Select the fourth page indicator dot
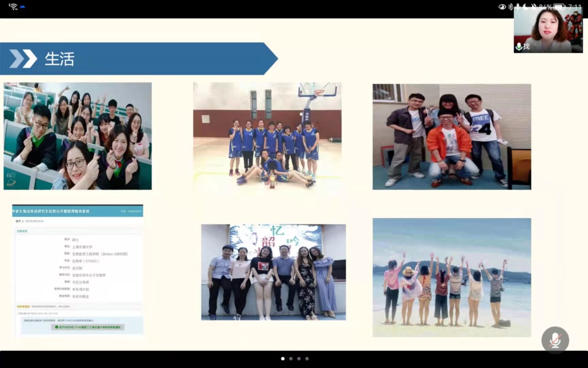This screenshot has height=368, width=588. (x=307, y=358)
